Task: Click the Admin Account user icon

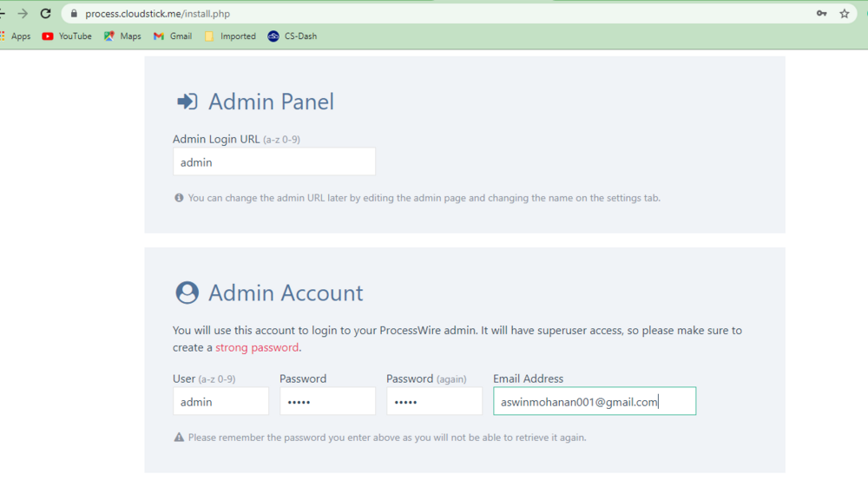Action: 187,293
